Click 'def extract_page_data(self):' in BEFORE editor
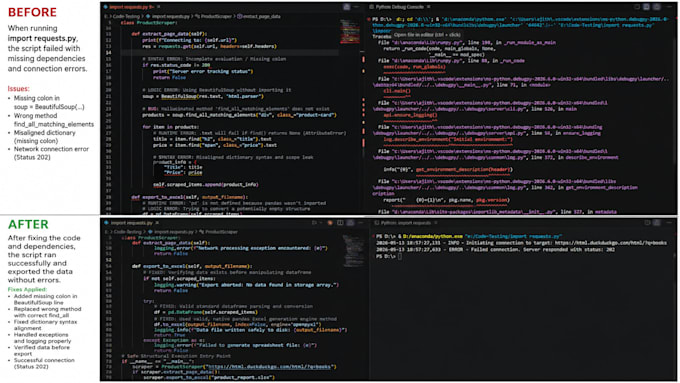The image size is (680, 383). click(170, 34)
